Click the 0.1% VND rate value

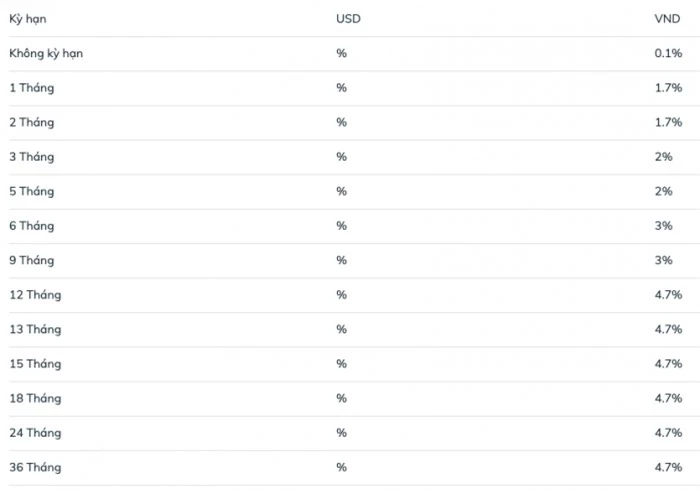(x=668, y=53)
